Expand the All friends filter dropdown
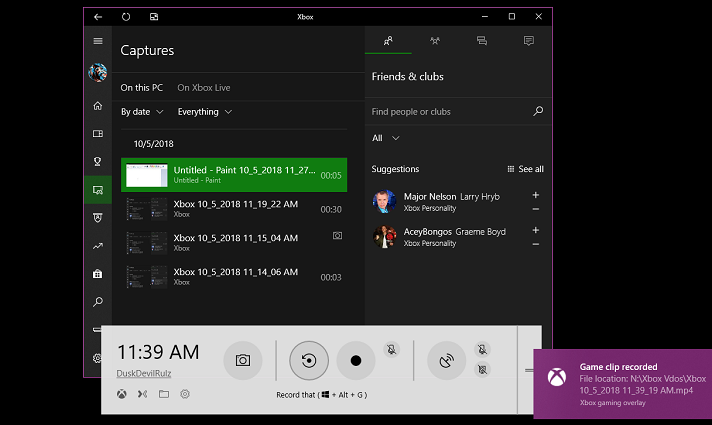 (x=386, y=138)
